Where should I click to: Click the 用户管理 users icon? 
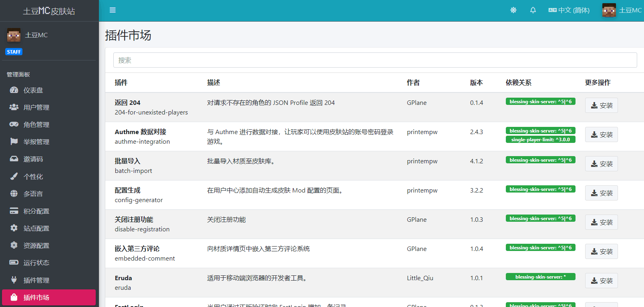[14, 107]
